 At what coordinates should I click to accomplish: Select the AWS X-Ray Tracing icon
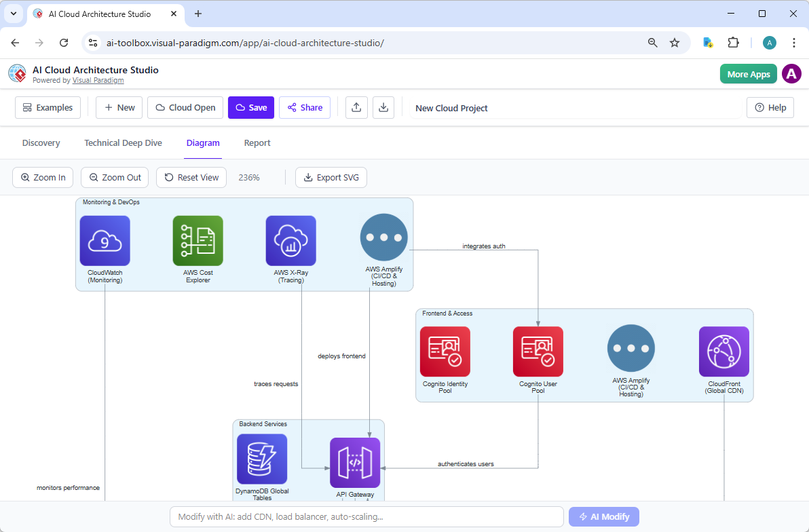(x=290, y=240)
